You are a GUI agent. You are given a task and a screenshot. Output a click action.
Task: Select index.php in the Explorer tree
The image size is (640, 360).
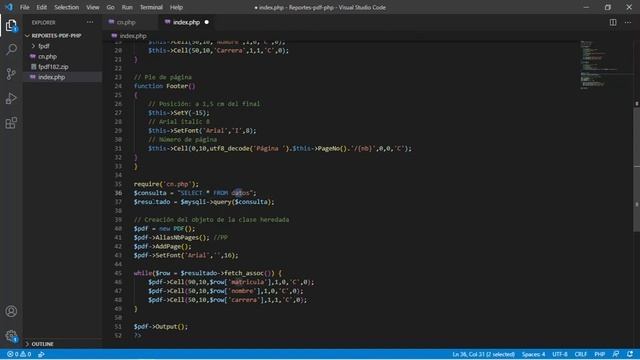(51, 77)
